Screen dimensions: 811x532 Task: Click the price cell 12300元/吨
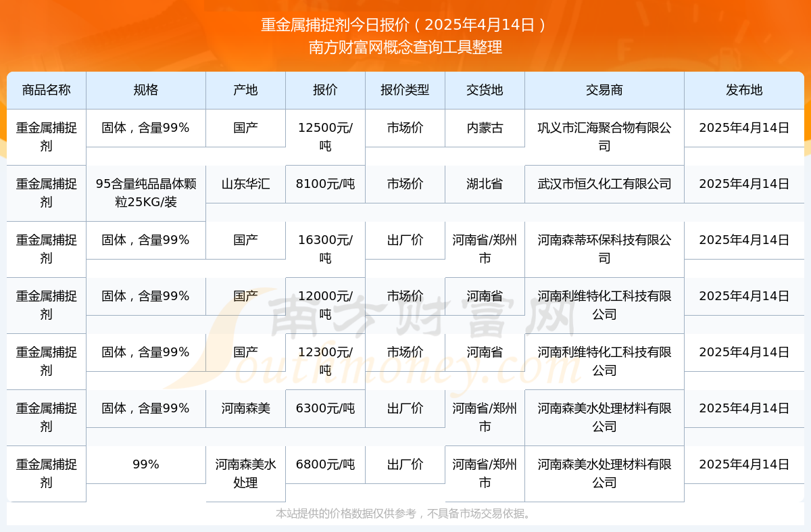(325, 361)
